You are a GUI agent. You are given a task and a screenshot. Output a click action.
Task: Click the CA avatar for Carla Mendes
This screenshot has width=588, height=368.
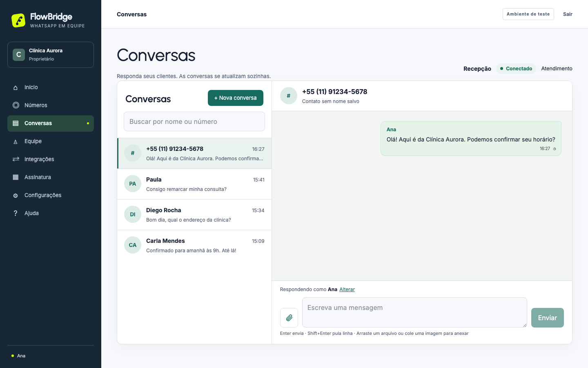tap(133, 245)
